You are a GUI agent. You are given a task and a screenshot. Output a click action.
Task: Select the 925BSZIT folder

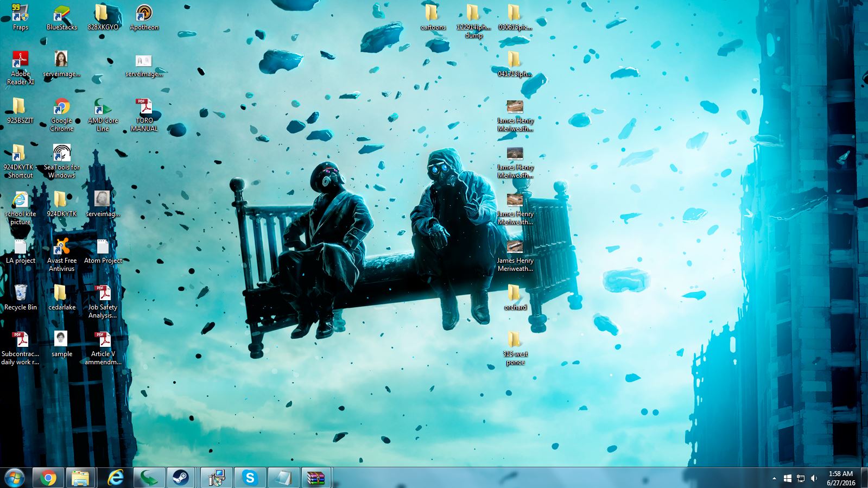pos(20,111)
